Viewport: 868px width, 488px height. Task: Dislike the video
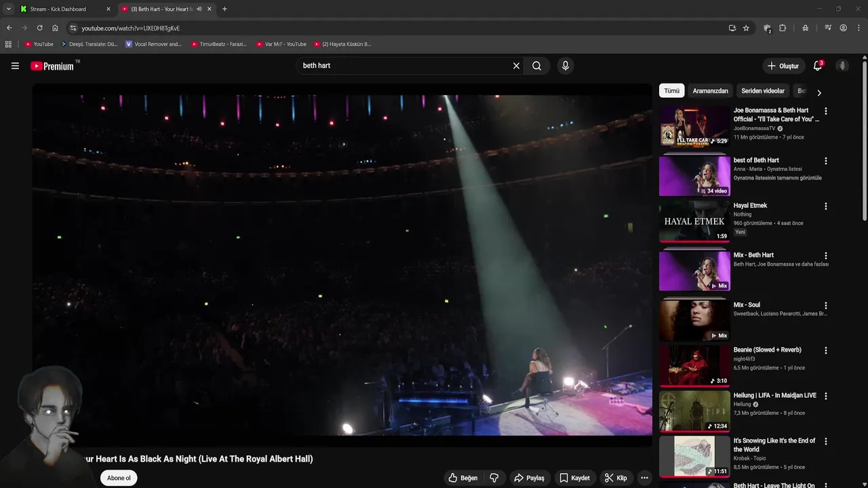494,478
